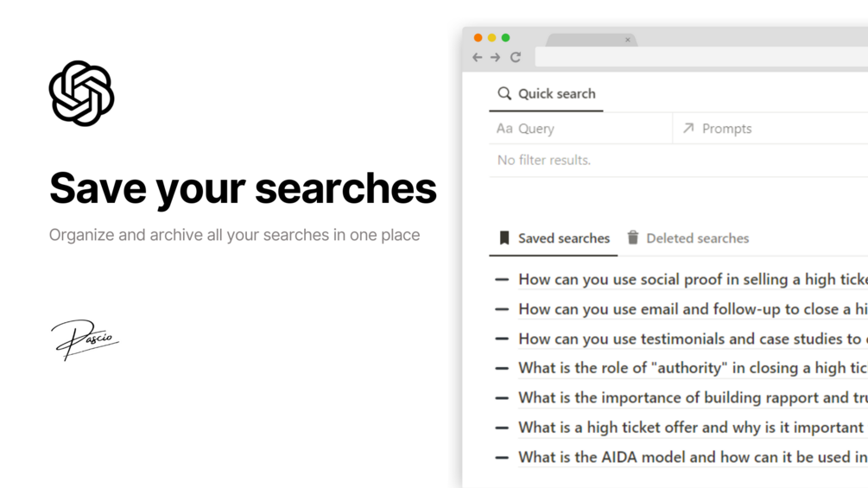Open the AIDA model saved search
The width and height of the screenshot is (868, 488).
[x=693, y=457]
